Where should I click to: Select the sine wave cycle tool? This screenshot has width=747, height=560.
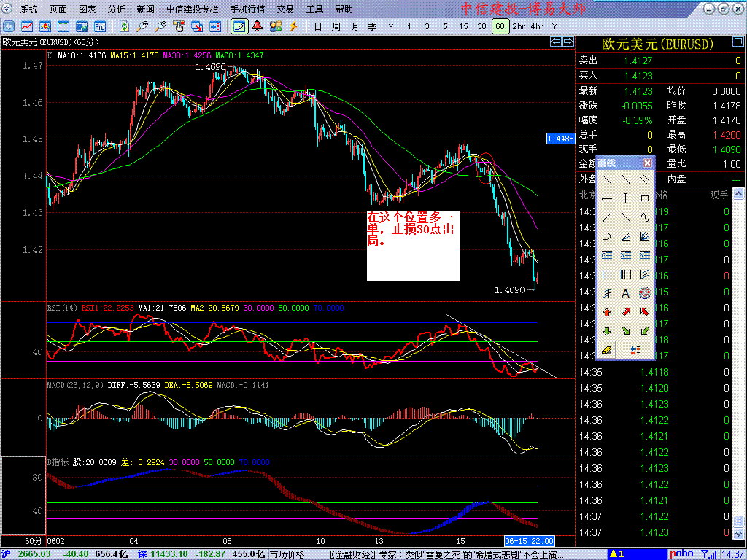(x=645, y=217)
